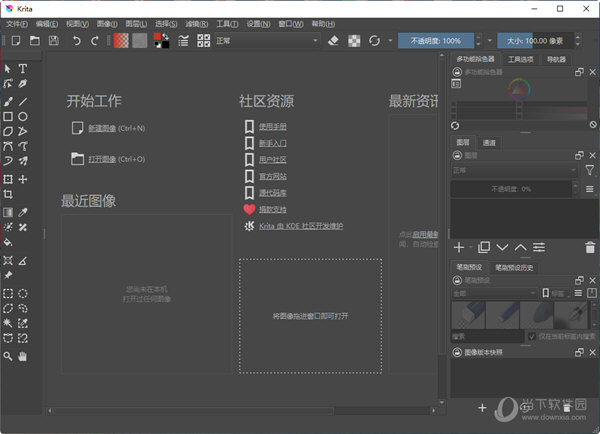Toggle preserve alpha checkerboard button
This screenshot has width=600, height=434.
click(x=354, y=41)
